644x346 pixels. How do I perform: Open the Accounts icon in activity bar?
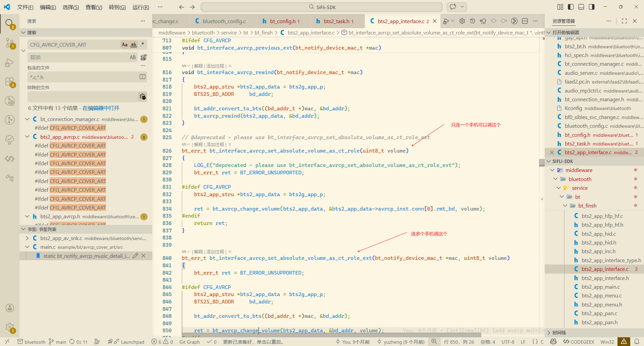10,308
